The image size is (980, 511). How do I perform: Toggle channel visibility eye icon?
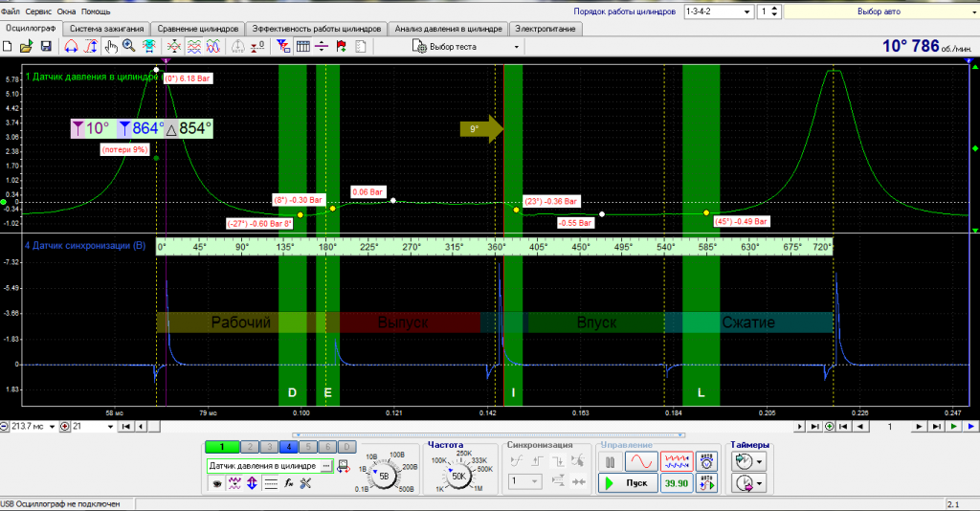217,483
